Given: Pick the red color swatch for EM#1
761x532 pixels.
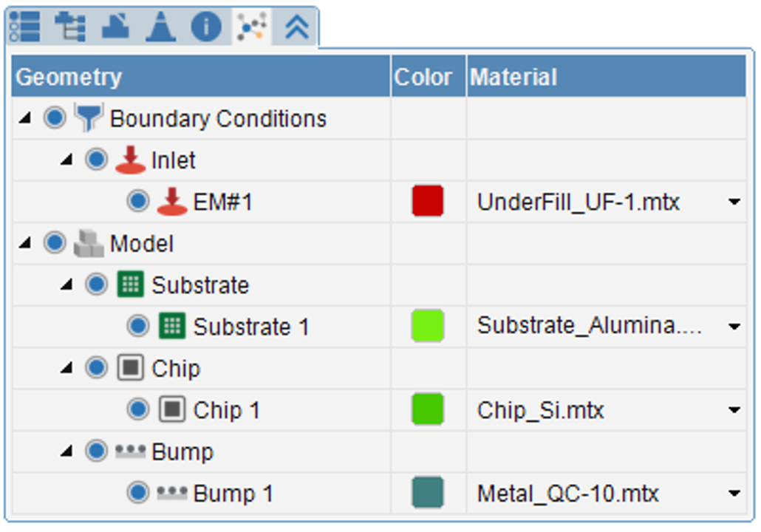Looking at the screenshot, I should pyautogui.click(x=428, y=201).
